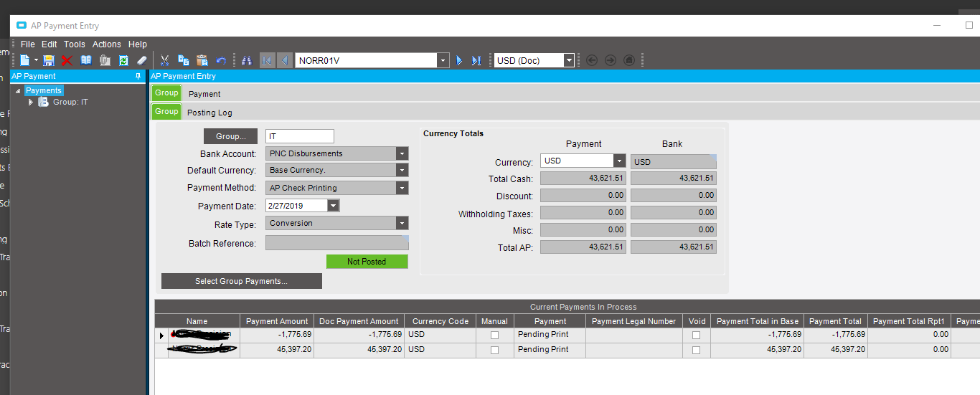Viewport: 980px width, 395px height.
Task: Click the Group: IT tree node icon
Action: tap(43, 102)
